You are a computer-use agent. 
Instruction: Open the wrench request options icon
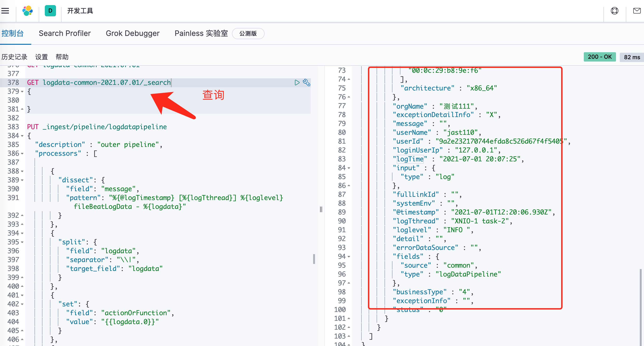tap(307, 83)
